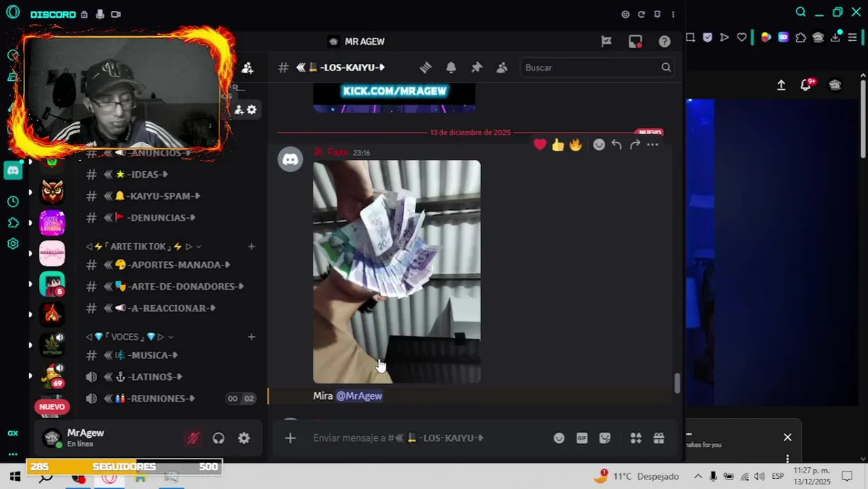Collapse the VOCES category
Screen dimensions: 868x489
(x=130, y=337)
